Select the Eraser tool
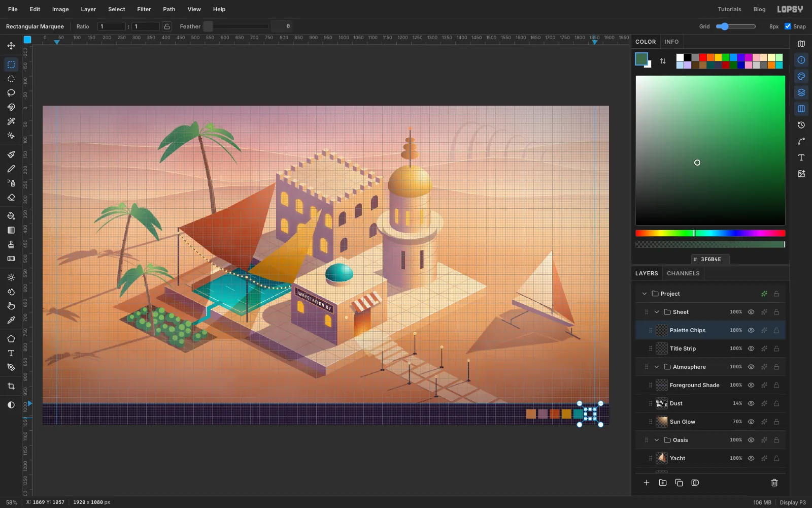The image size is (812, 508). coord(11,197)
